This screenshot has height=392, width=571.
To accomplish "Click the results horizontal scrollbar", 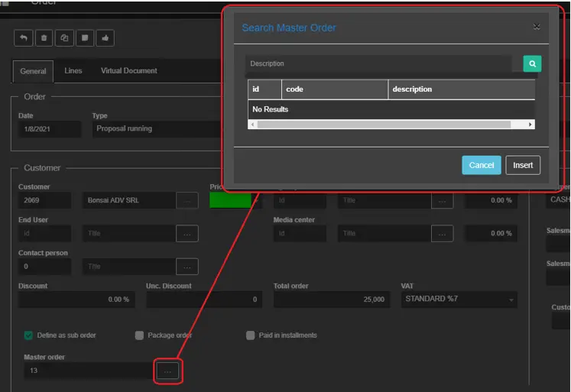I will pos(390,124).
